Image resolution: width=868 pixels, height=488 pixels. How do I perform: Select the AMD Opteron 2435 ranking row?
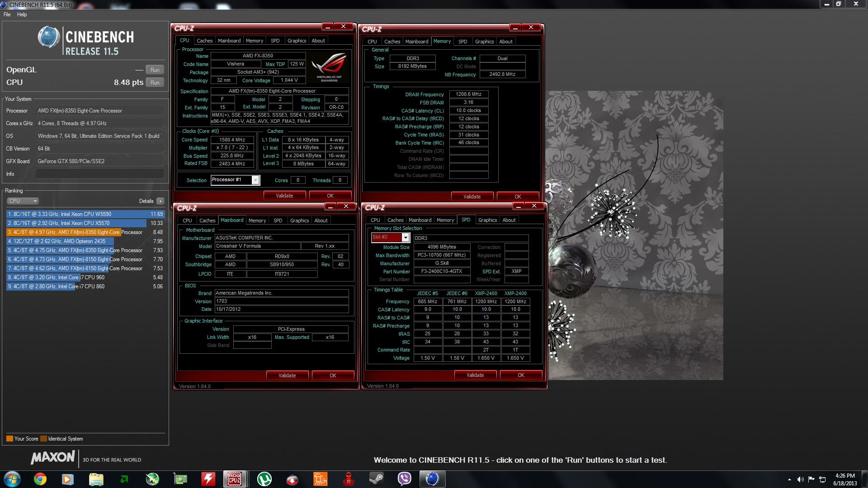click(x=85, y=241)
